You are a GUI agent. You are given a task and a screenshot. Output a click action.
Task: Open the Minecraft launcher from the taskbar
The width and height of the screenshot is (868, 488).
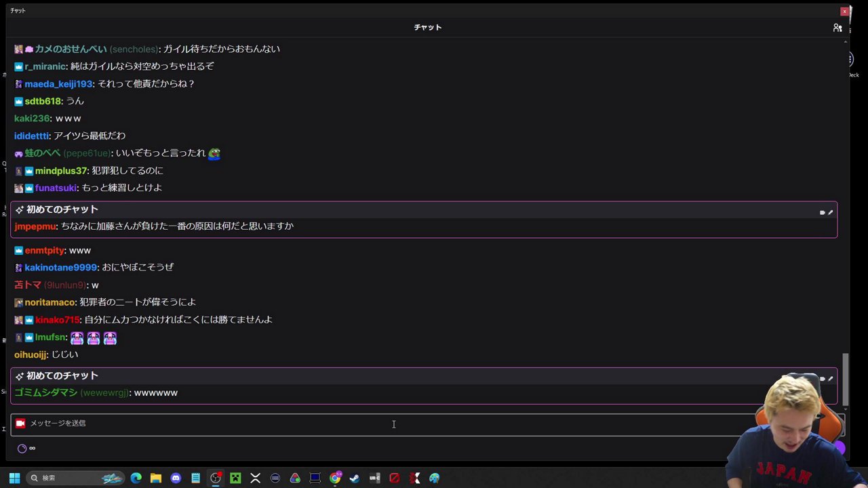(235, 478)
